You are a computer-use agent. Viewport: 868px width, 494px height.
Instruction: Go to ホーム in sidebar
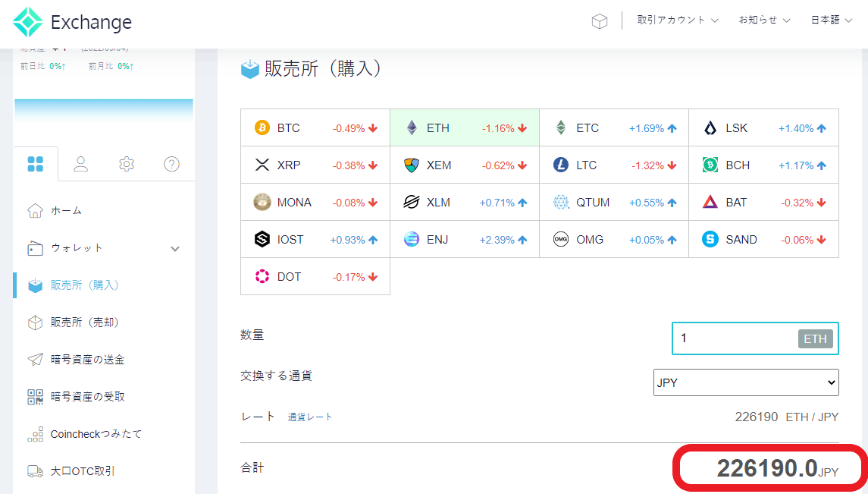67,210
